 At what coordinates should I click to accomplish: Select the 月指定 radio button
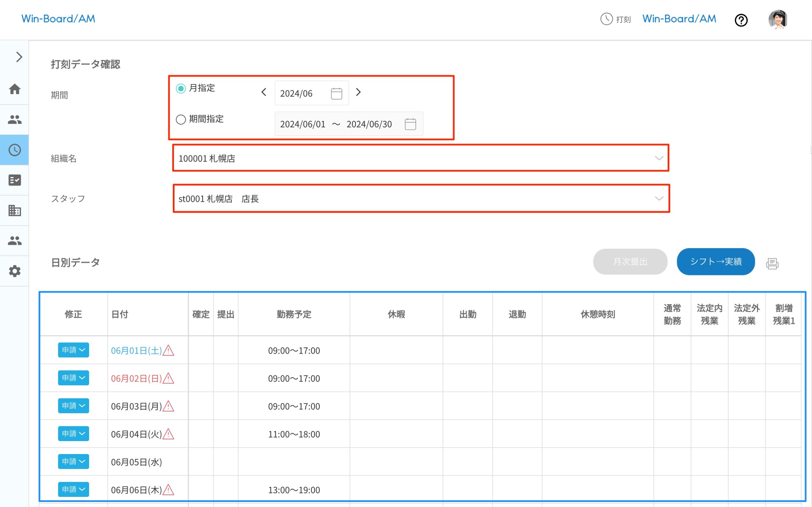pos(181,88)
